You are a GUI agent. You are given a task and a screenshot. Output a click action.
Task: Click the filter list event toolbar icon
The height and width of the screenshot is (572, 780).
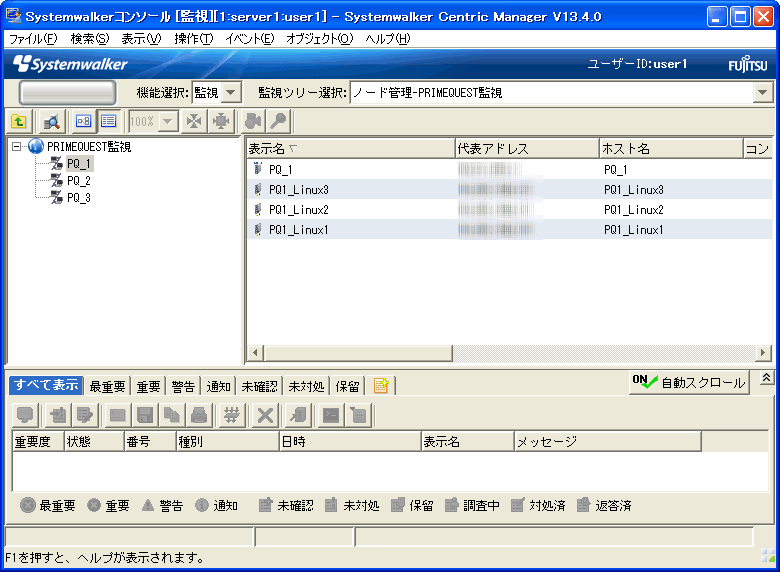click(358, 415)
